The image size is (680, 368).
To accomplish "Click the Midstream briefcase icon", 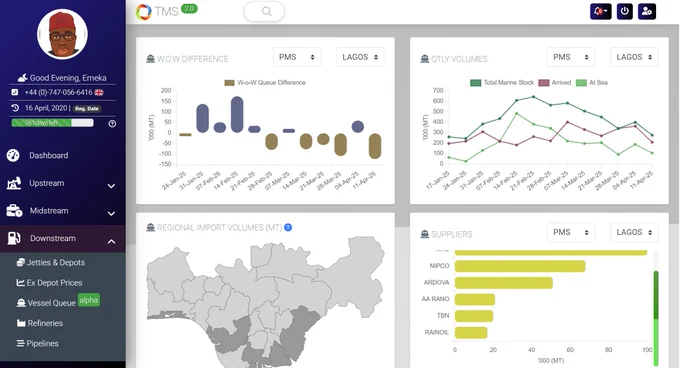I will tap(14, 211).
